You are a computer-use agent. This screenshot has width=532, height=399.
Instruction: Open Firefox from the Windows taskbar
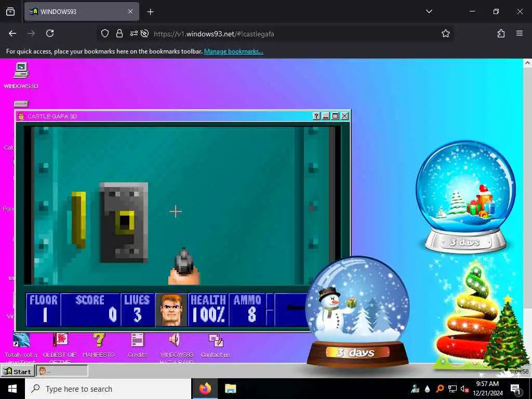coord(205,389)
